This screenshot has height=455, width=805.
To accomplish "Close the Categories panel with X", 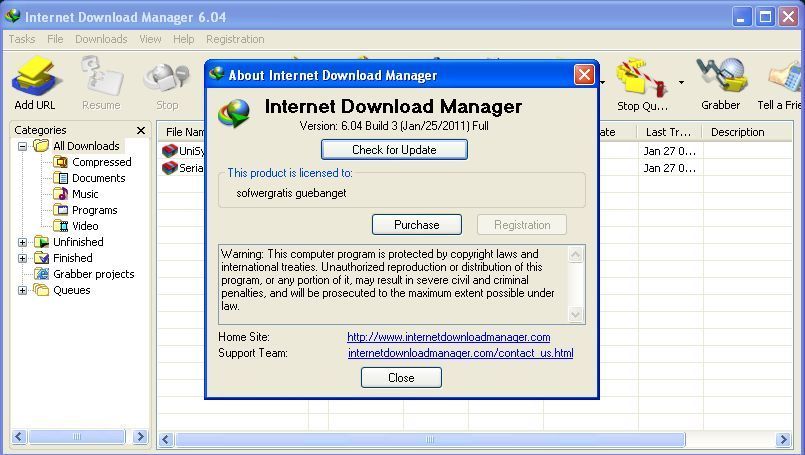I will [x=141, y=130].
